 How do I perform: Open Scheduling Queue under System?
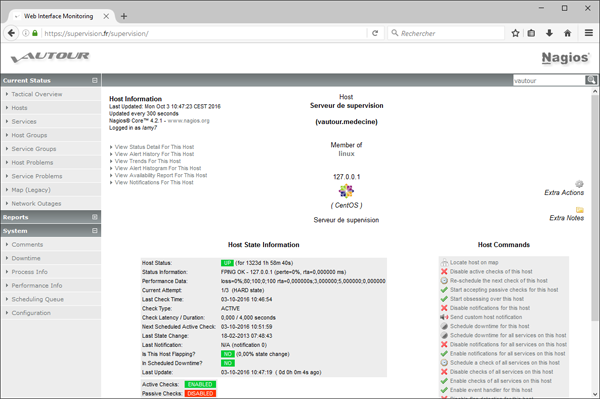pyautogui.click(x=38, y=299)
